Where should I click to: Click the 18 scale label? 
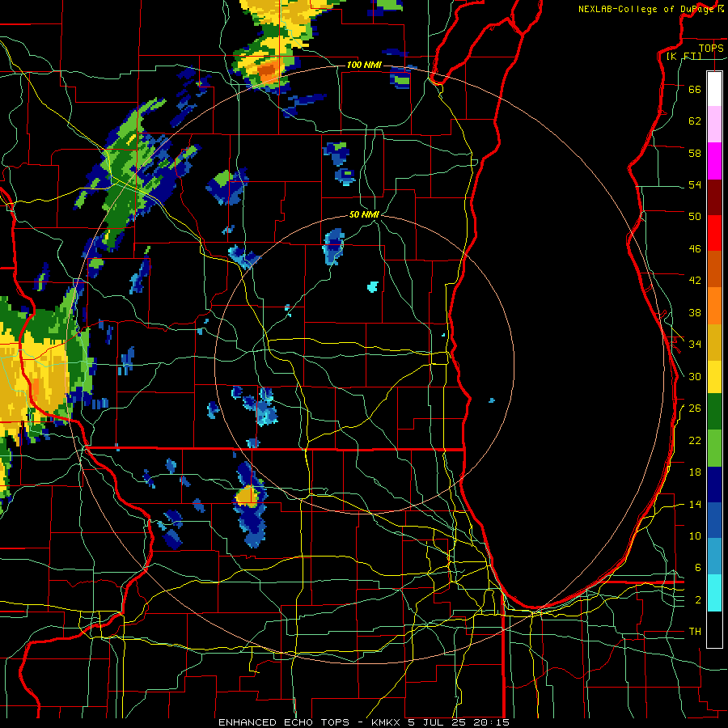pos(695,472)
